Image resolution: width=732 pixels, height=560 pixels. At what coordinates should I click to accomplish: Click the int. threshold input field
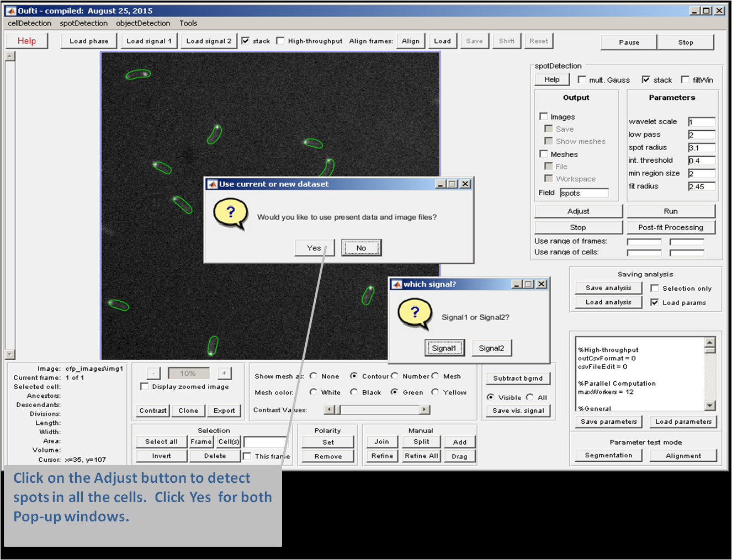coord(702,161)
